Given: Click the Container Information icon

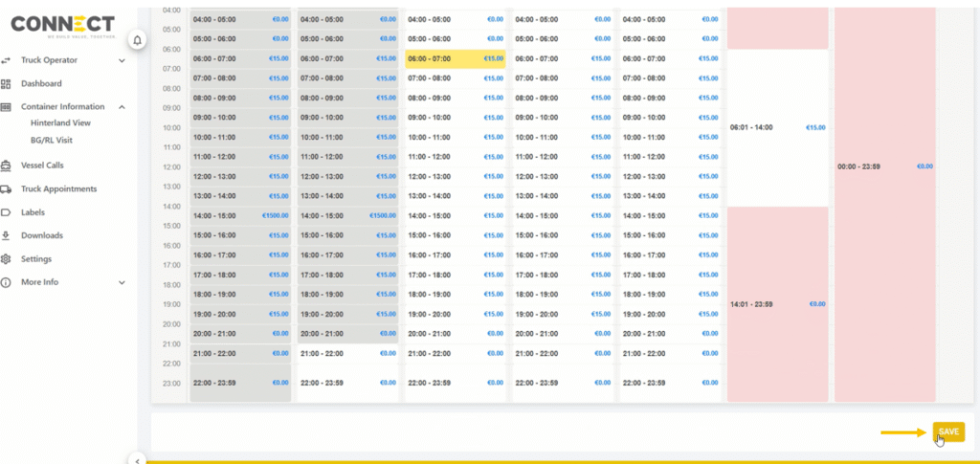Looking at the screenshot, I should pyautogui.click(x=7, y=107).
